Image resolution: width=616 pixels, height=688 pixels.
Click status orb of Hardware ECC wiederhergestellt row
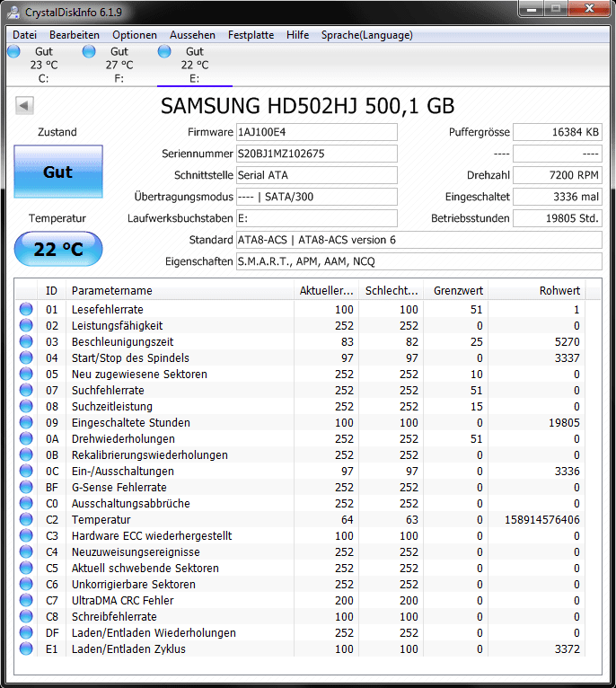[26, 535]
